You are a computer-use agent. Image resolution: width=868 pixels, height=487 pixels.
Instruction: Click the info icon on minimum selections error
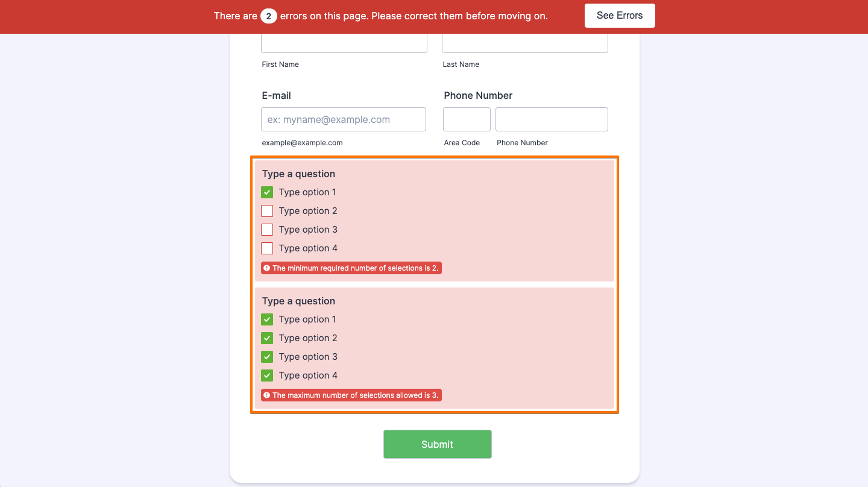[267, 268]
